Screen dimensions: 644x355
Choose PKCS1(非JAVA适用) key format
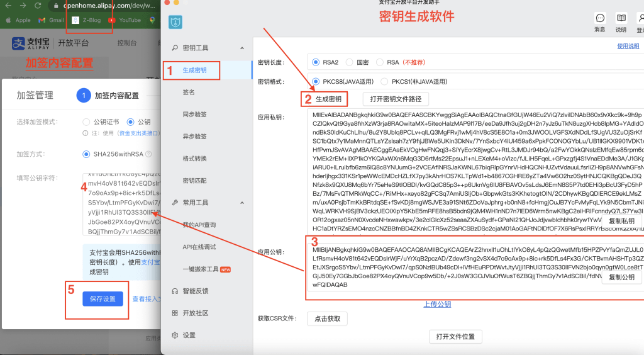(x=383, y=82)
